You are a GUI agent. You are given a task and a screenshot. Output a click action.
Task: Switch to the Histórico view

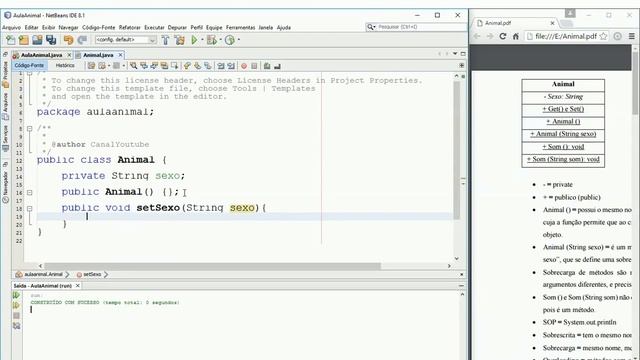pos(65,65)
